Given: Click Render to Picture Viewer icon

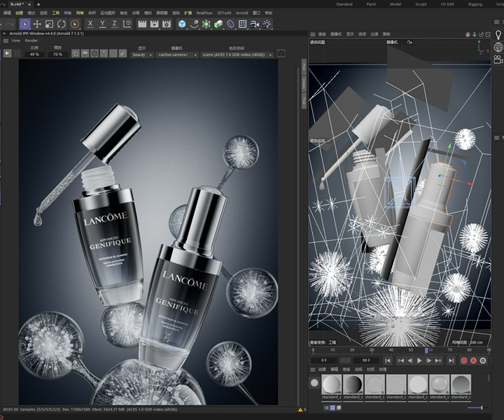Looking at the screenshot, I should pyautogui.click(x=154, y=24).
